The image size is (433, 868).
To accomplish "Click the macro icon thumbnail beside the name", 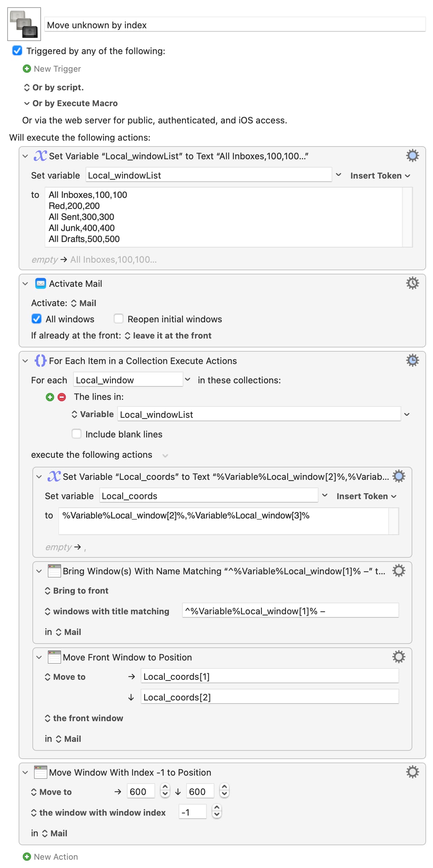I will pyautogui.click(x=24, y=24).
